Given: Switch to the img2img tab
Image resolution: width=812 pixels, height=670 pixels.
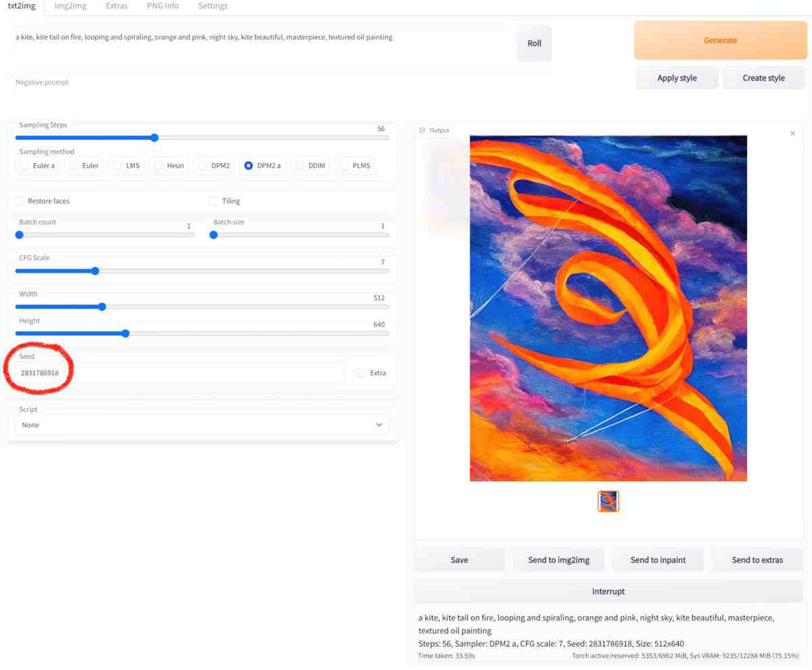Looking at the screenshot, I should pos(70,6).
